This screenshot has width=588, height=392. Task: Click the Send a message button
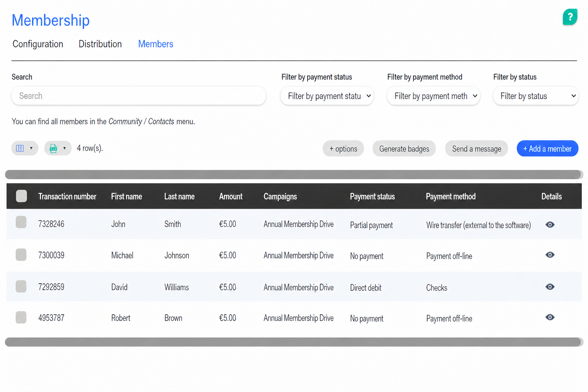(x=477, y=149)
